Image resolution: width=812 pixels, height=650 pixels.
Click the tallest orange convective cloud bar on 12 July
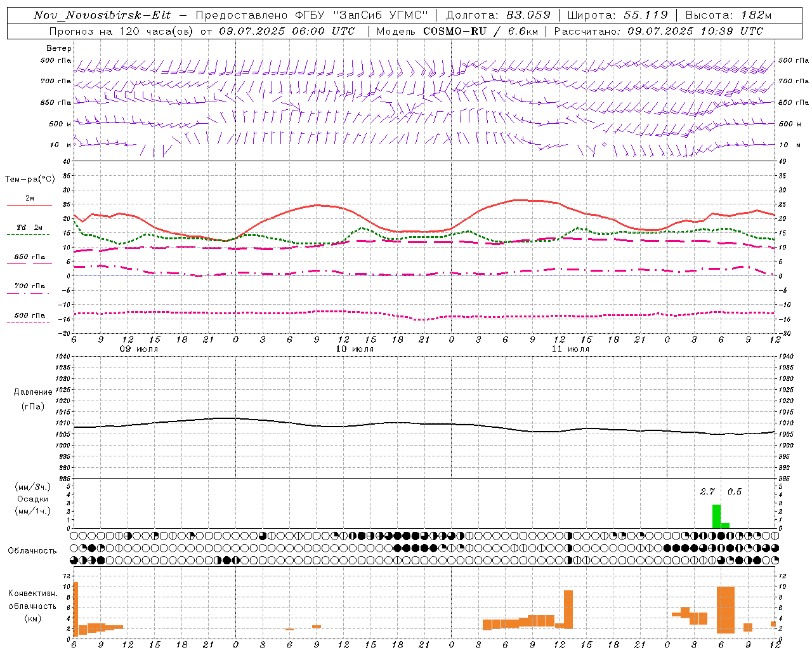(x=725, y=609)
